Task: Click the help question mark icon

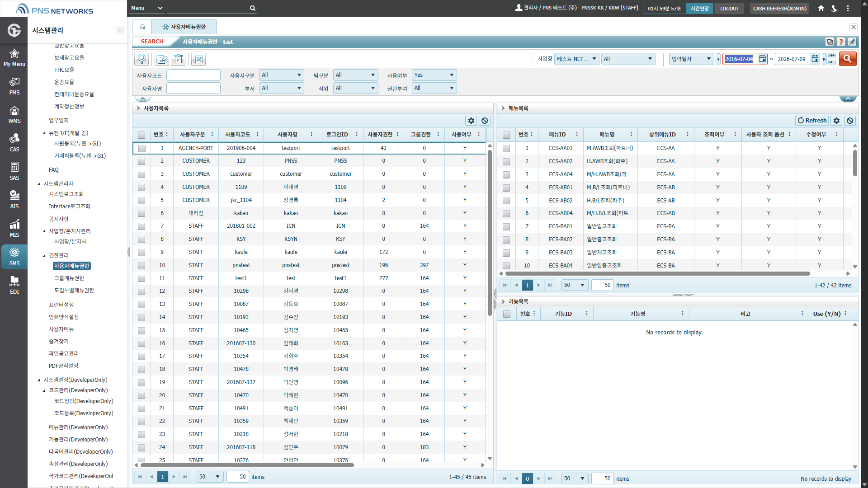Action: point(841,42)
